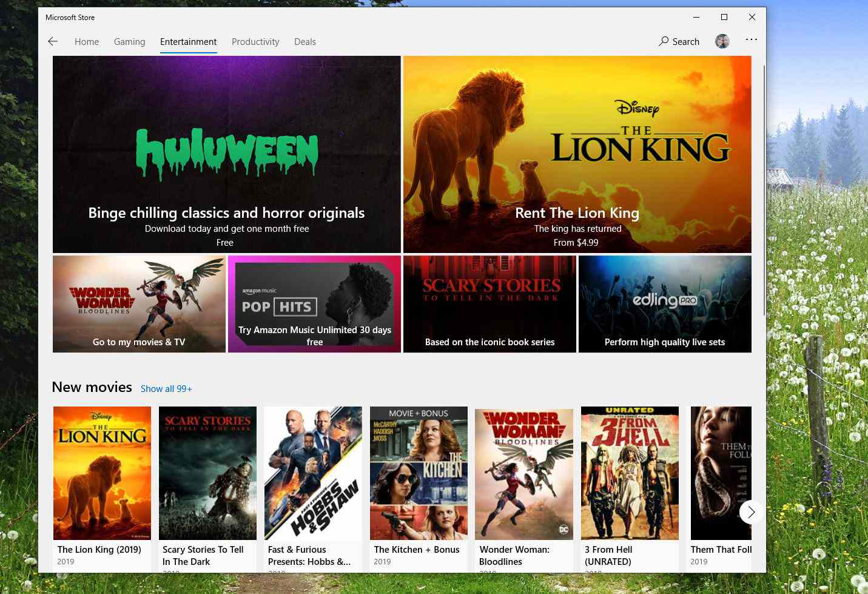Select Wonder Woman: Bloodlines movie poster
Viewport: 868px width, 594px height.
[524, 473]
